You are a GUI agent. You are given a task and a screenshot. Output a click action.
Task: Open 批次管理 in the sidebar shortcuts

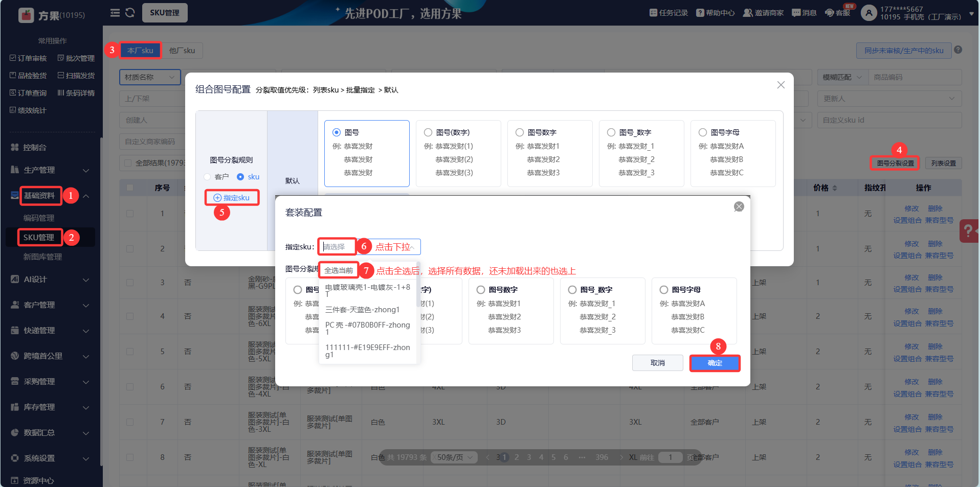coord(76,58)
